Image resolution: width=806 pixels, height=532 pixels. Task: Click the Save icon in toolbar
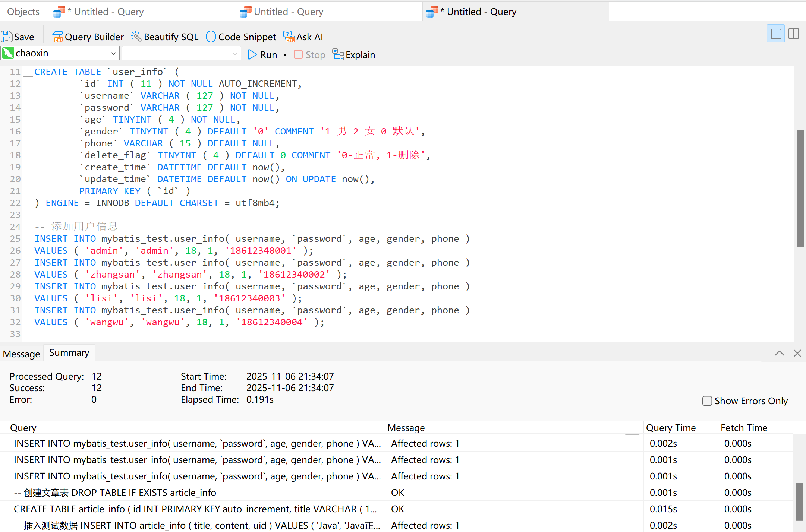(7, 37)
